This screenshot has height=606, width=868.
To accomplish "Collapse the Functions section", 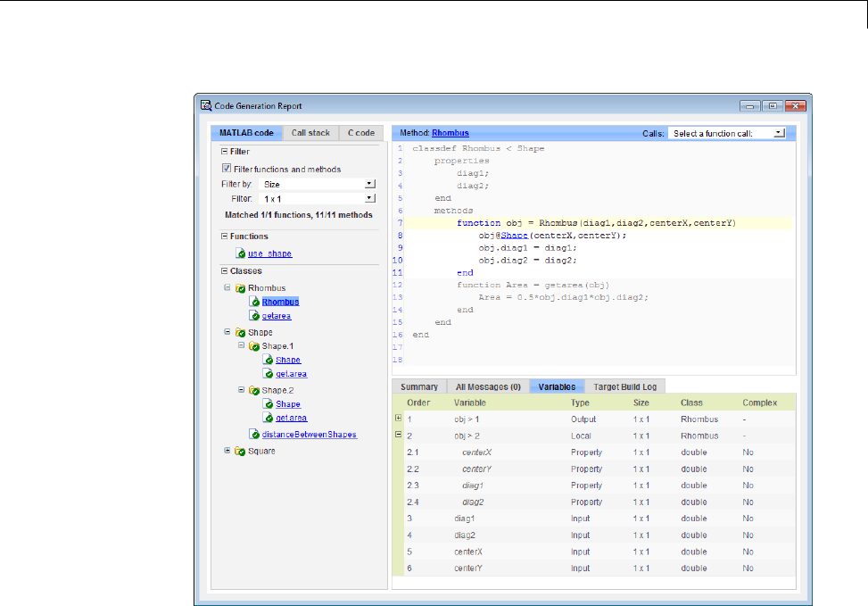I will click(225, 237).
